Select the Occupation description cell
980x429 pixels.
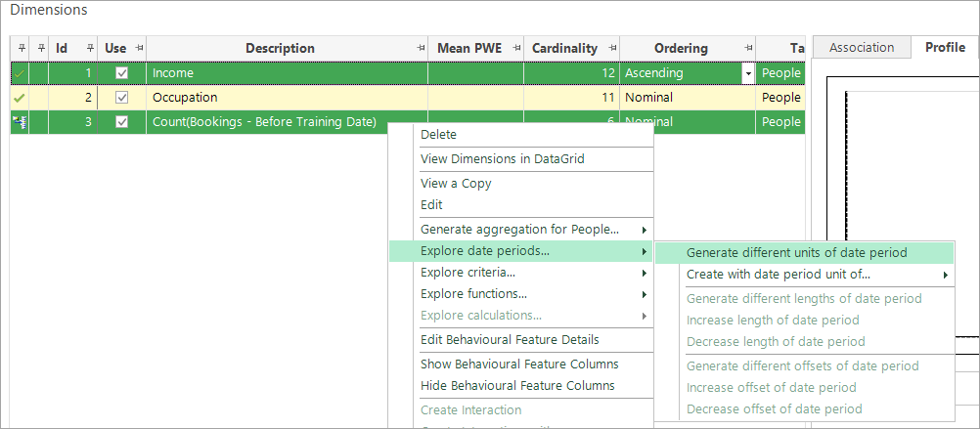click(287, 98)
